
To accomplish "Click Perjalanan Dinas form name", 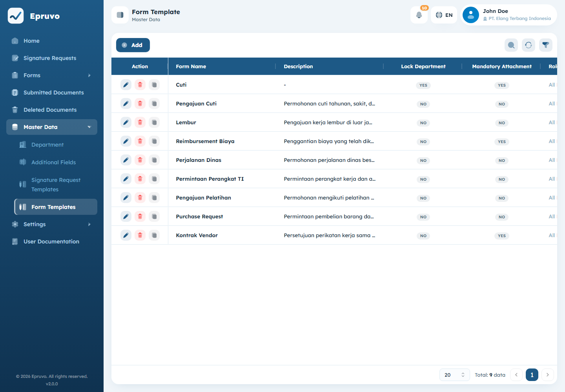I will click(199, 160).
